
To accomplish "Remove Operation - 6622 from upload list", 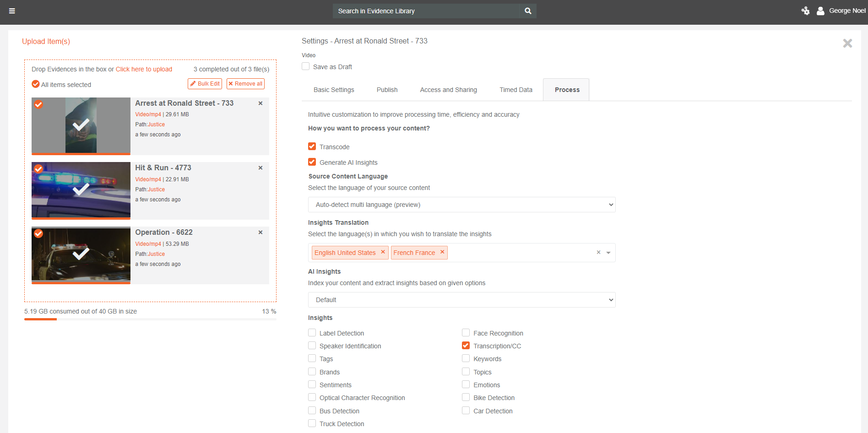I will (260, 233).
